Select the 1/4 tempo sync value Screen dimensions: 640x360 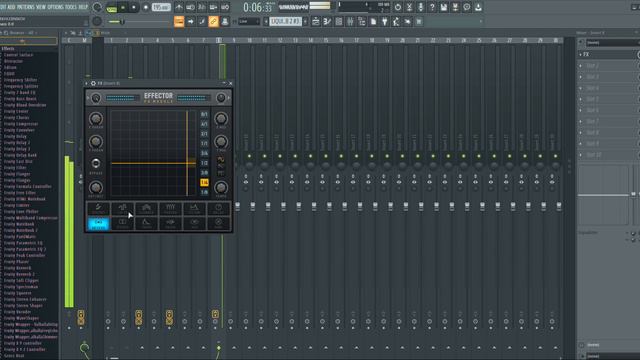click(204, 182)
